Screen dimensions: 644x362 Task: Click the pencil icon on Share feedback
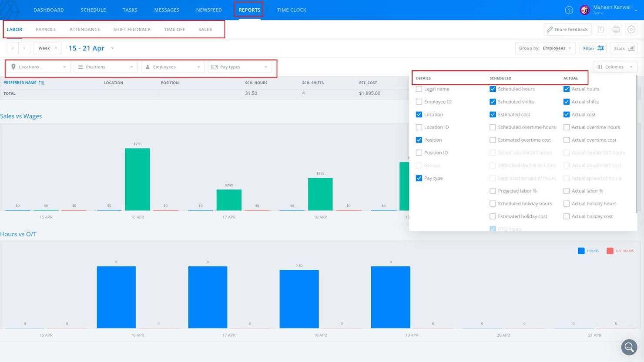[x=550, y=30]
